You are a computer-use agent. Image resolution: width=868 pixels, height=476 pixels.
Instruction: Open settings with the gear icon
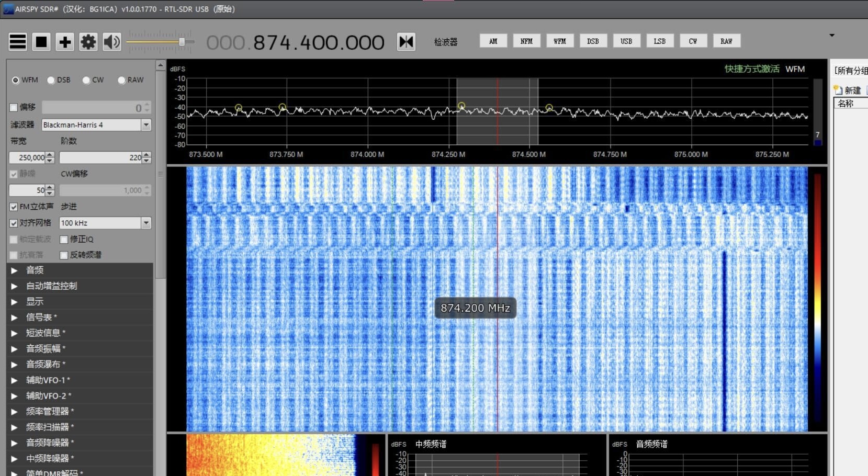[88, 42]
